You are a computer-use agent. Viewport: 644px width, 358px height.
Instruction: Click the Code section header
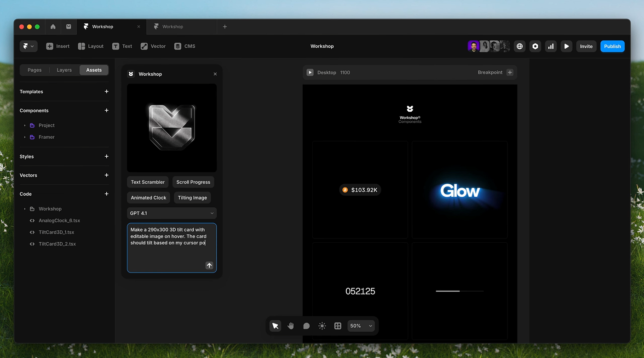click(x=25, y=194)
